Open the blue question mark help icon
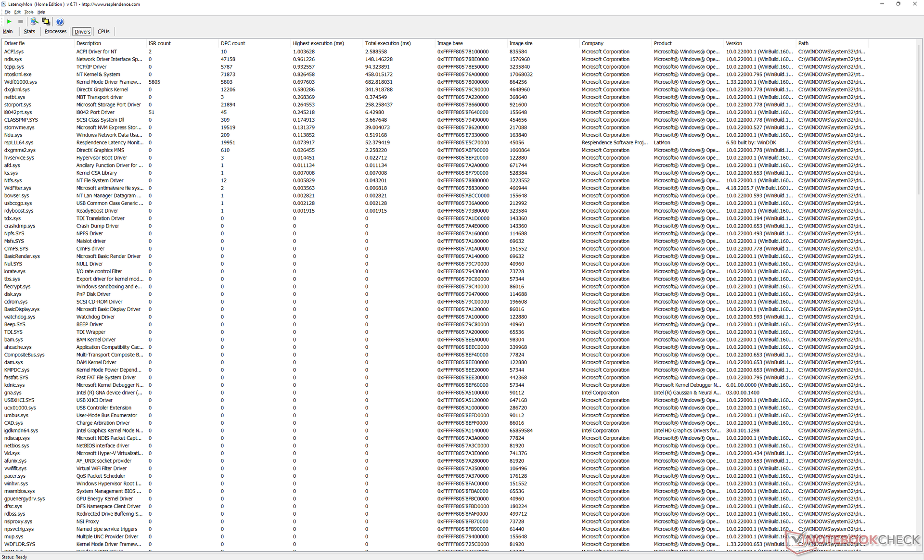Viewport: 924px width, 560px height. point(60,22)
